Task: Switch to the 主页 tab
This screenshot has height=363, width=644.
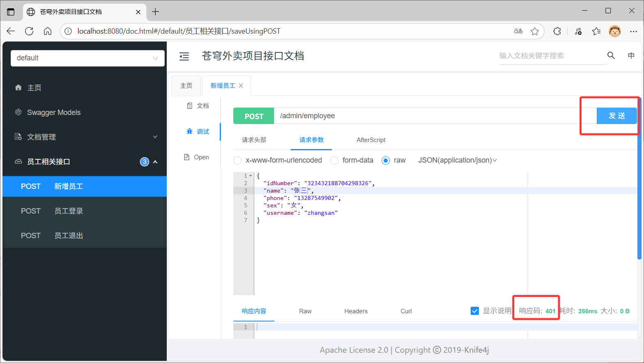Action: point(186,85)
